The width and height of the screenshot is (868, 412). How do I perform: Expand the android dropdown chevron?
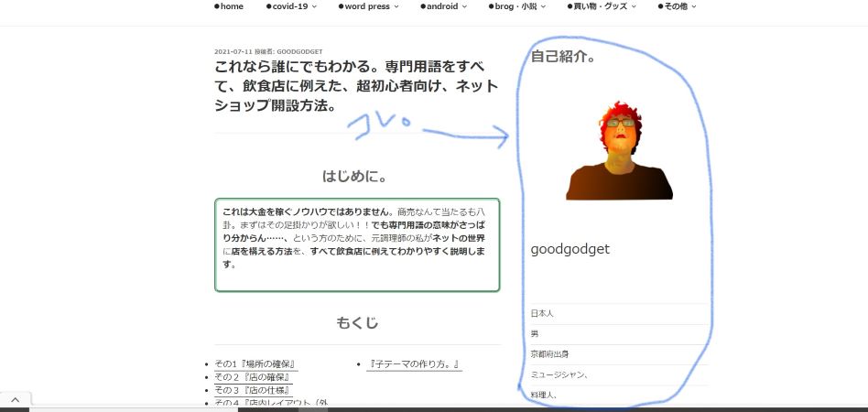[464, 6]
